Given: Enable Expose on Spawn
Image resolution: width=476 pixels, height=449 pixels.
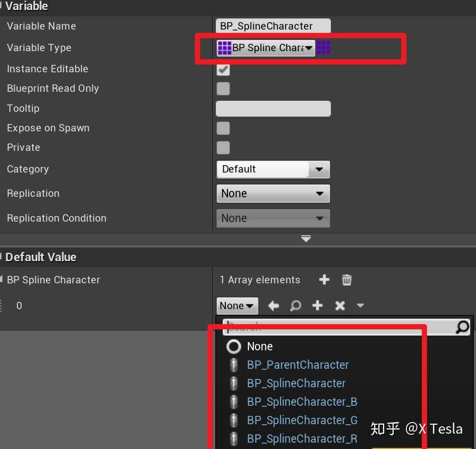Looking at the screenshot, I should point(223,128).
